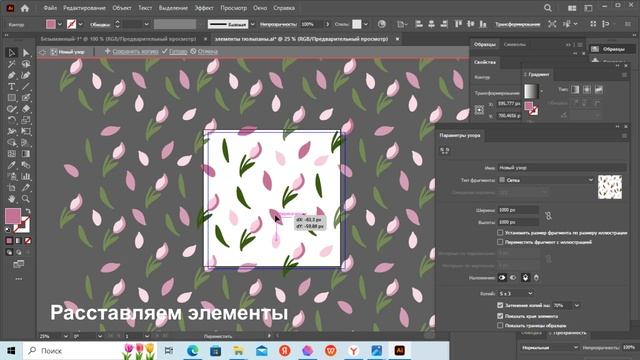640x360 pixels.
Task: Click the Pattern Tile tool icon
Action: click(444, 151)
